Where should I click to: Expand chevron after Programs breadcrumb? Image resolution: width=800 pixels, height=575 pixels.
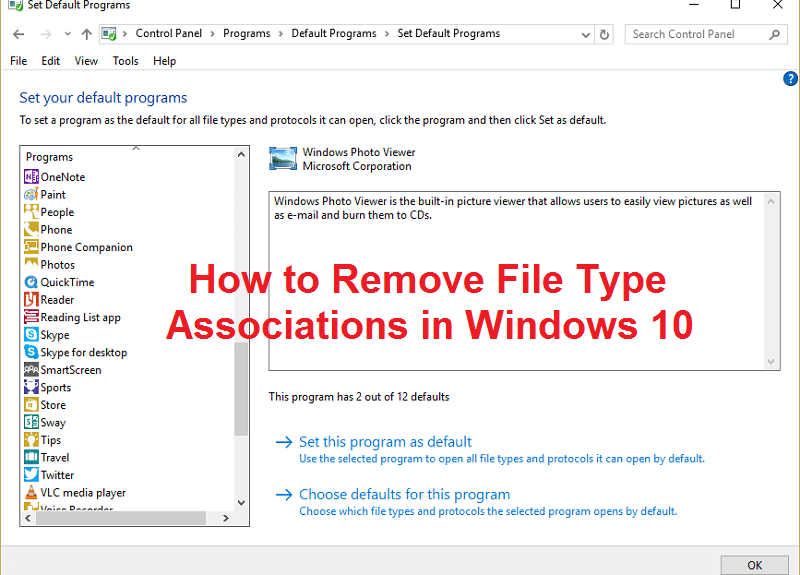[281, 34]
